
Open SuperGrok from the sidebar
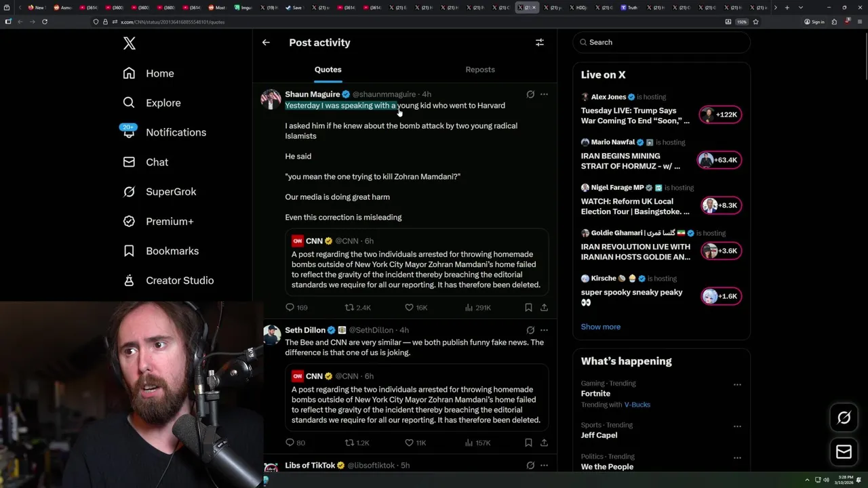click(159, 192)
